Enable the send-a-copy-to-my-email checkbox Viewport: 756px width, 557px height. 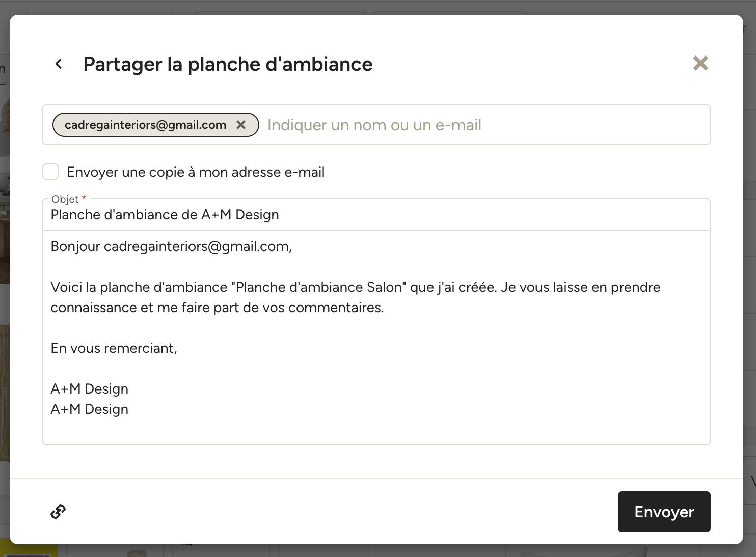click(x=50, y=172)
